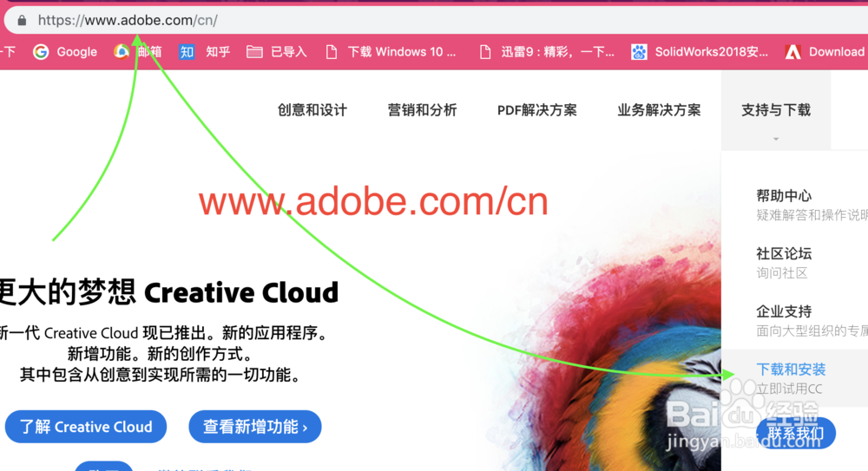Open the 迅雷9 bookmark page icon
The height and width of the screenshot is (471, 868).
485,52
